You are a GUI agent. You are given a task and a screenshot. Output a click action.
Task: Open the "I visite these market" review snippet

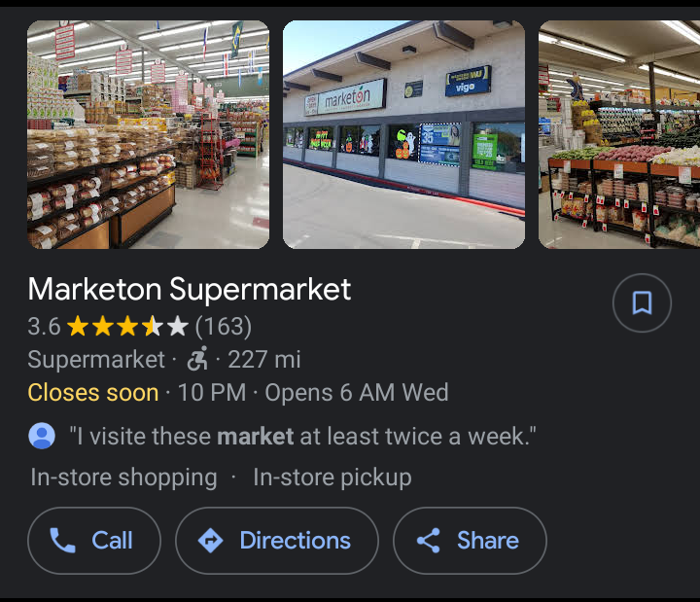pos(302,436)
